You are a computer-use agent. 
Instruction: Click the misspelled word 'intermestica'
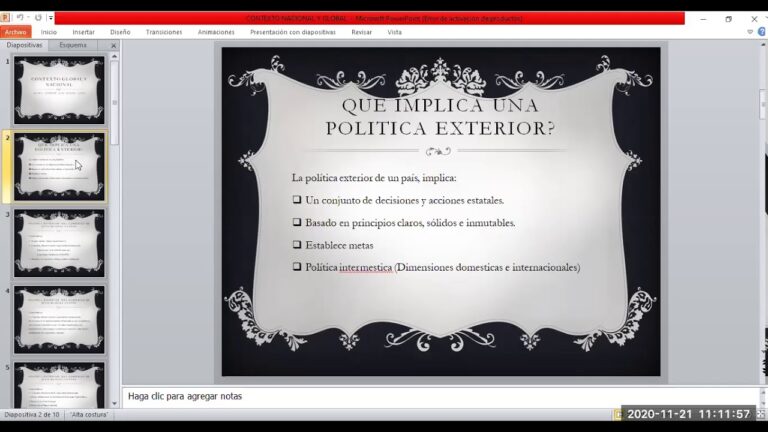coord(365,267)
